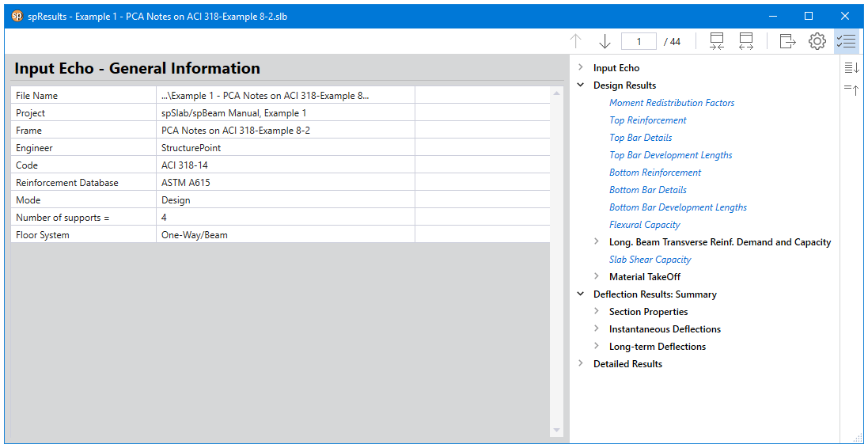868x448 pixels.
Task: Select Deflection Results: Summary label
Action: [x=655, y=294]
